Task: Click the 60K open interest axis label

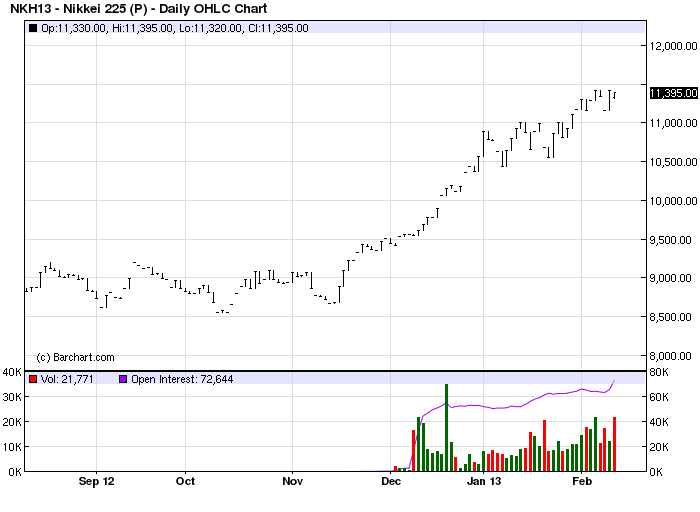Action: click(x=659, y=397)
